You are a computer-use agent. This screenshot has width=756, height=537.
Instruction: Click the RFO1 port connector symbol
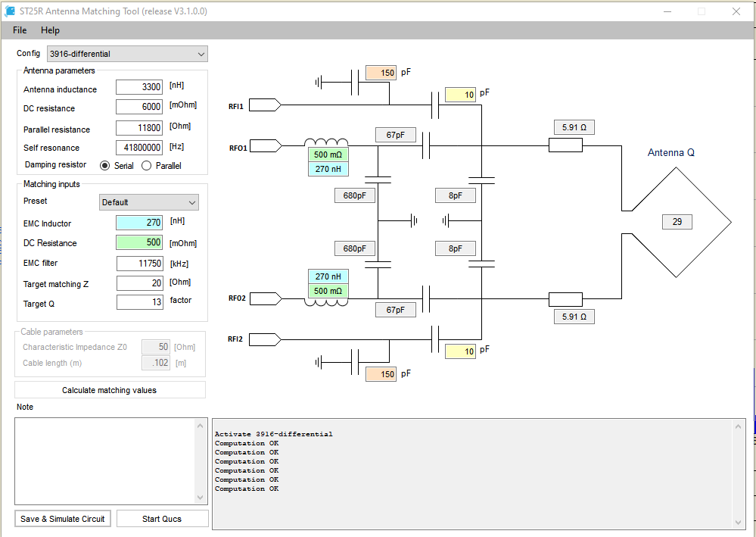coord(265,145)
